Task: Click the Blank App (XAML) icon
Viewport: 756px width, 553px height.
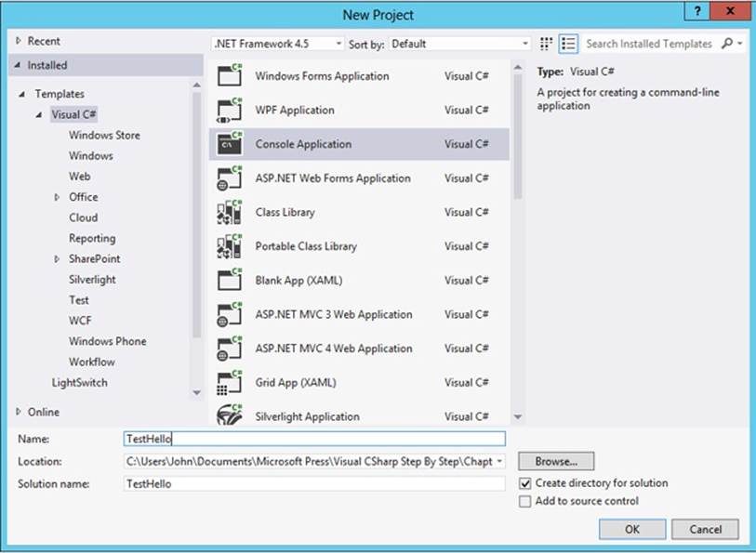Action: click(x=230, y=280)
